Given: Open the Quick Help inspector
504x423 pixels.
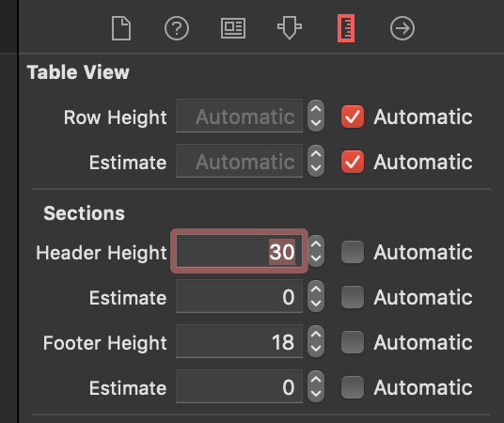Looking at the screenshot, I should pyautogui.click(x=177, y=28).
